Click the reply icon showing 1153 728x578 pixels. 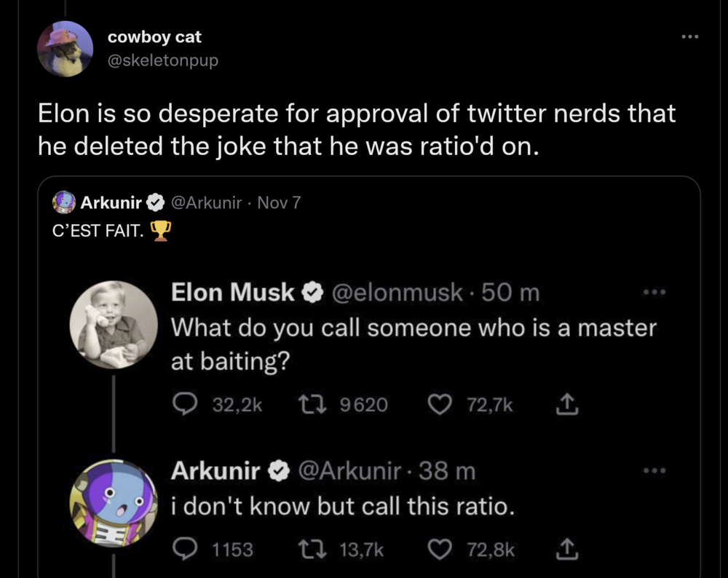click(184, 549)
